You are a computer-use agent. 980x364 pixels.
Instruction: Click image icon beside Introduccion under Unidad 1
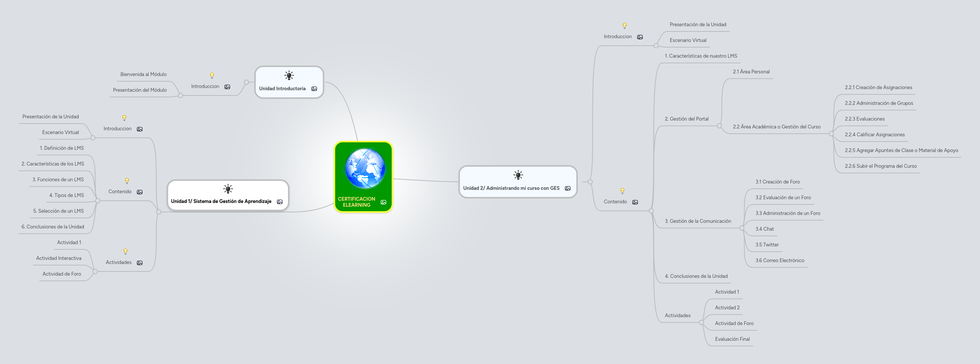[140, 129]
